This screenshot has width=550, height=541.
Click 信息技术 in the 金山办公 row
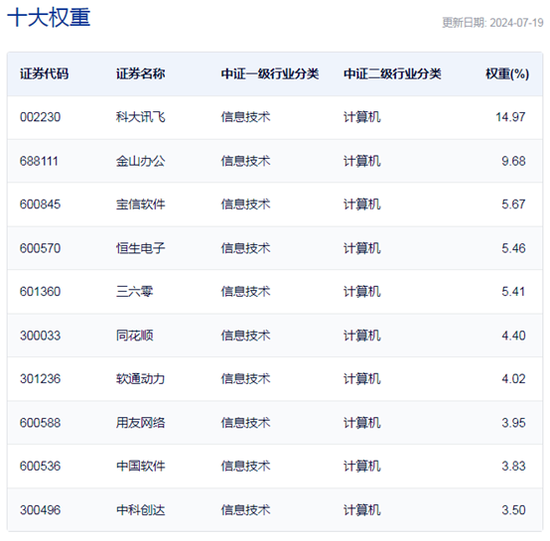click(246, 161)
